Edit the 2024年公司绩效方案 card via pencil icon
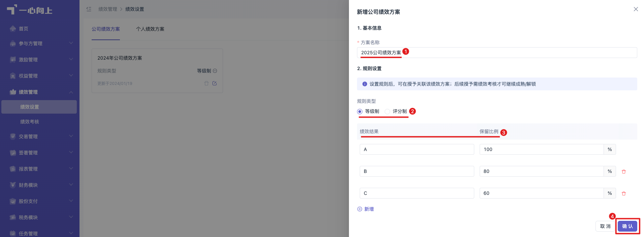644x237 pixels. (215, 83)
